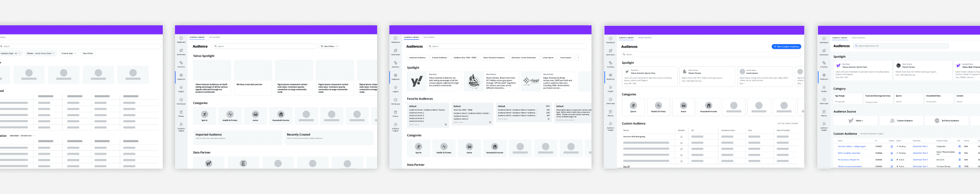Open Audience Insights icon in Audience Source mockup sidebar
The image size is (980, 194).
[x=824, y=124]
